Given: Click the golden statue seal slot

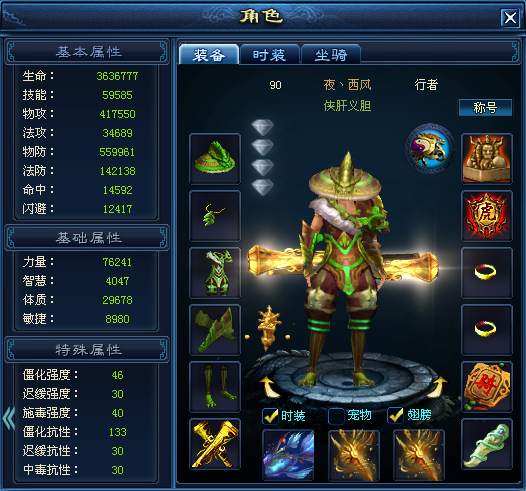Looking at the screenshot, I should (487, 159).
